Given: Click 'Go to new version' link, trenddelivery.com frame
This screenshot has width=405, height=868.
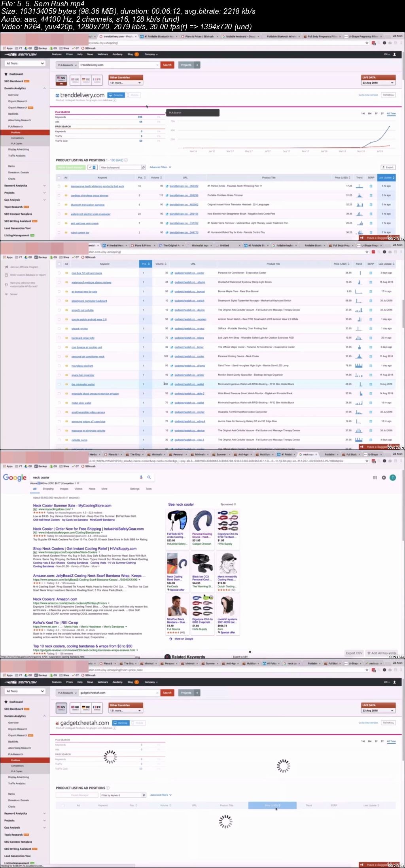Looking at the screenshot, I should click(x=368, y=95).
